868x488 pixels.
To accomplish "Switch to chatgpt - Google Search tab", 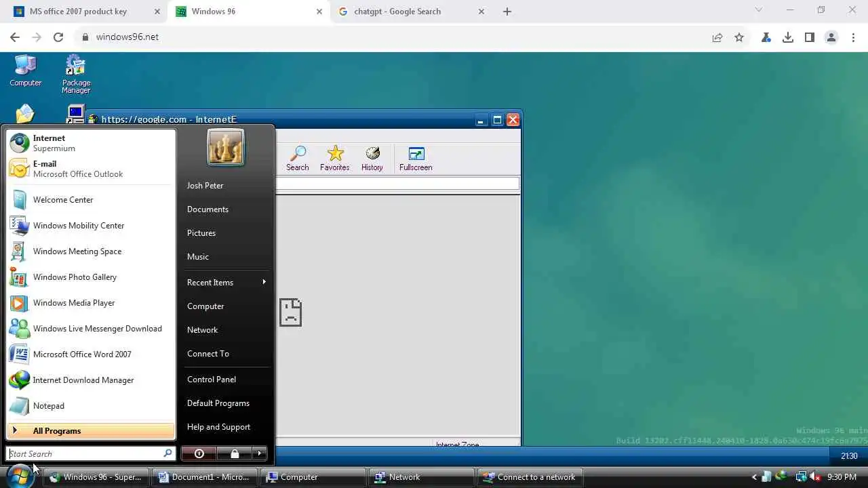I will point(411,12).
